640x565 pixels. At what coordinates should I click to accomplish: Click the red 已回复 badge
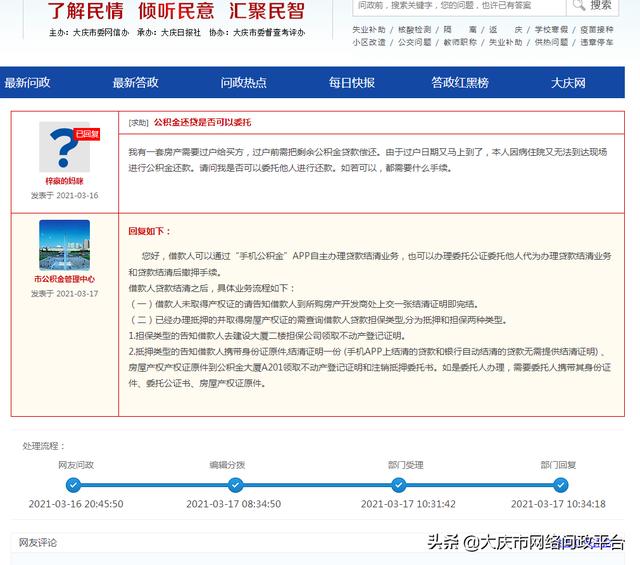(x=87, y=134)
